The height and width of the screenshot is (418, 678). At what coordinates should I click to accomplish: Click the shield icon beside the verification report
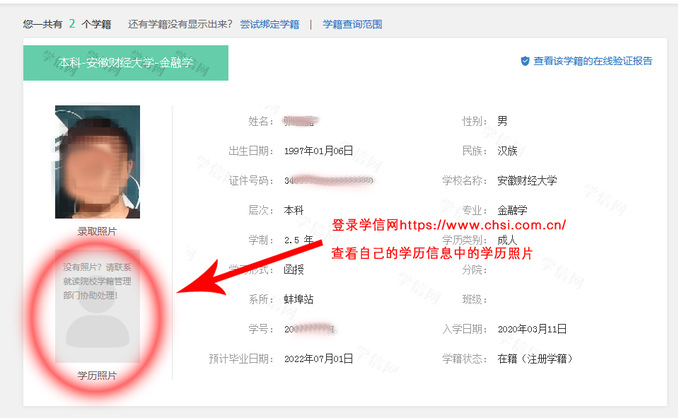click(x=524, y=61)
